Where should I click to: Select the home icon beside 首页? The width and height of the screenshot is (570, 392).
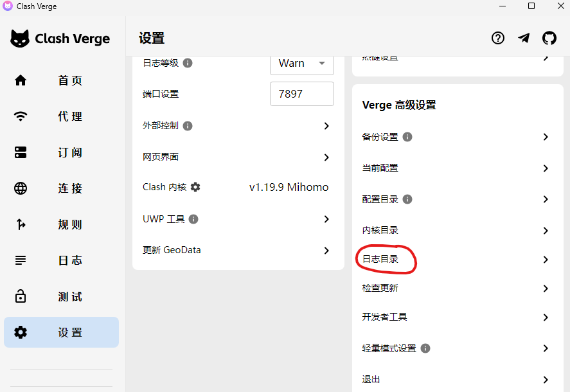(20, 80)
